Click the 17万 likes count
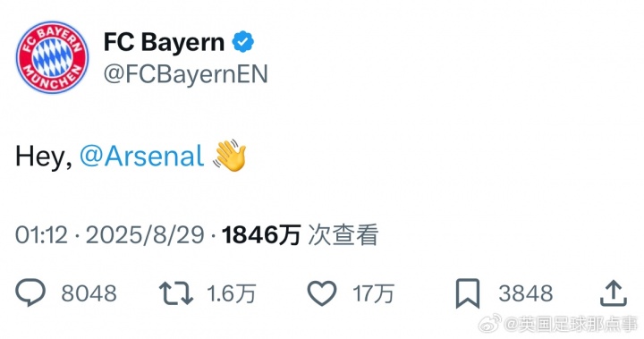Viewport: 644px width, 339px height. tap(373, 293)
